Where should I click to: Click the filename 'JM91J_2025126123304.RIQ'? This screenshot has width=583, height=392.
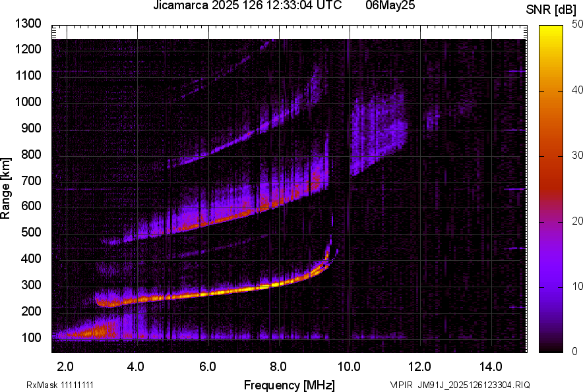474,385
